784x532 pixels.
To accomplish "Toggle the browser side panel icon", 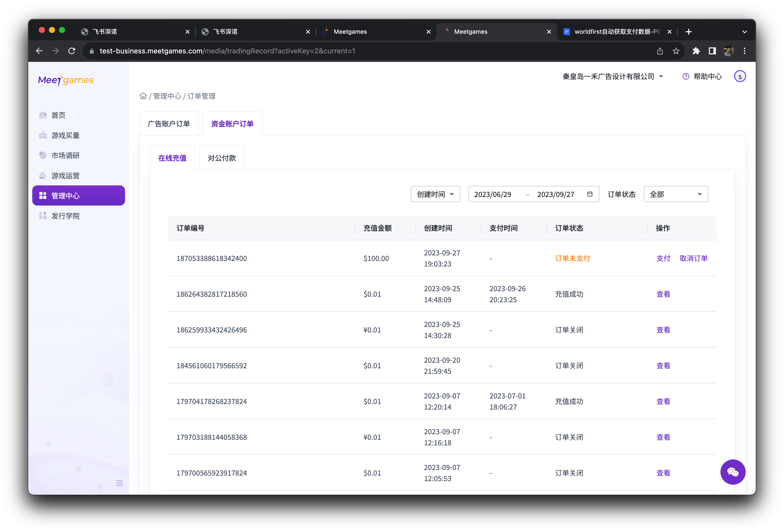I will pyautogui.click(x=712, y=51).
